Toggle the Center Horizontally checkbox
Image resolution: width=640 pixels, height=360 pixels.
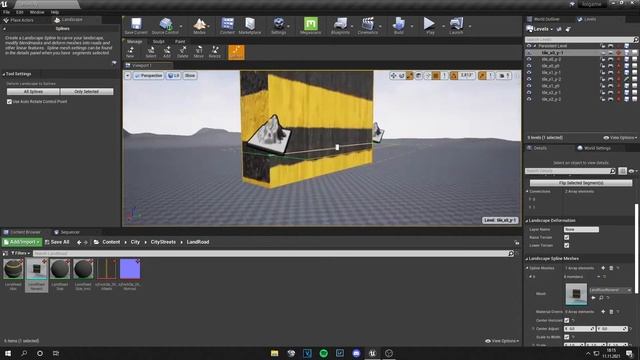567,320
